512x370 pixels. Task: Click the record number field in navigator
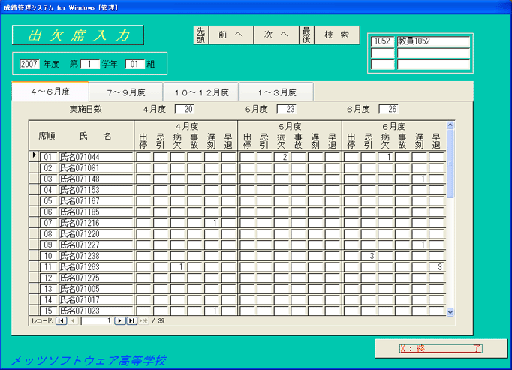click(96, 321)
